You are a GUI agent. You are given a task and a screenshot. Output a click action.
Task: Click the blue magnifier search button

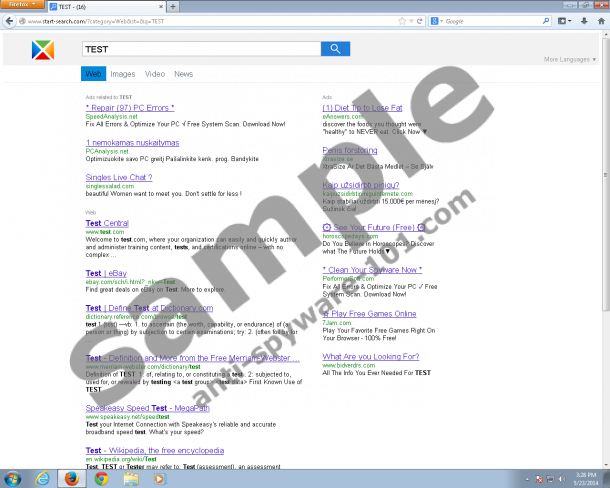334,49
